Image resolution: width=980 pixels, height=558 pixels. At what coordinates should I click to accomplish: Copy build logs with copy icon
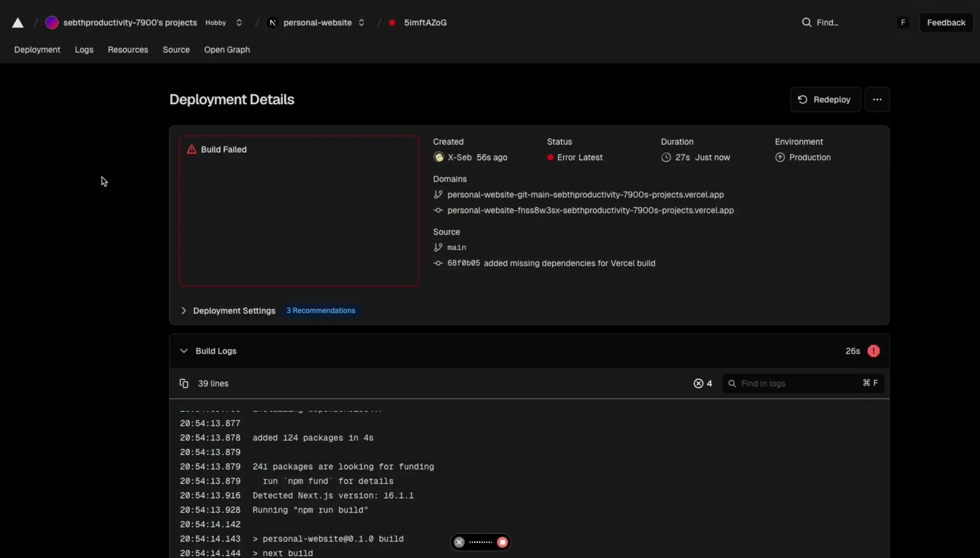[184, 383]
